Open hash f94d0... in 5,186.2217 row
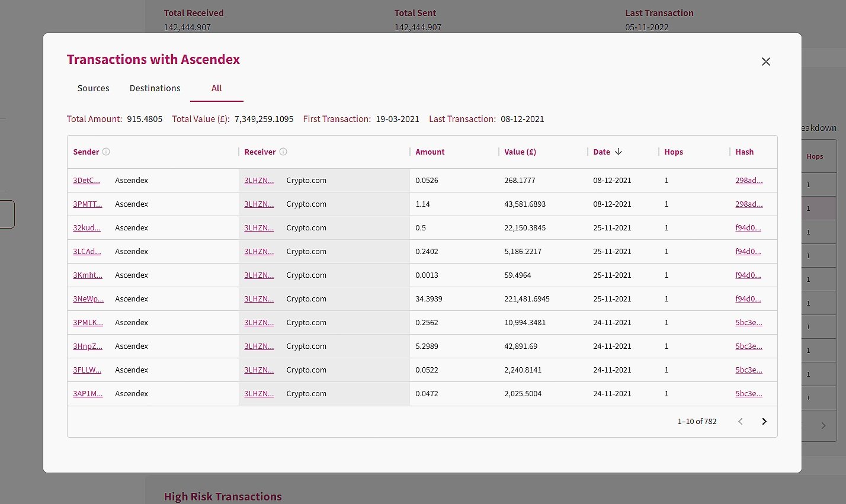 coord(748,252)
